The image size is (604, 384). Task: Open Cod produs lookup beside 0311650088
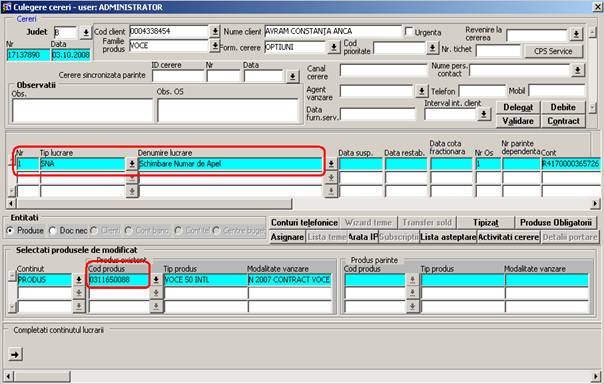tap(156, 280)
